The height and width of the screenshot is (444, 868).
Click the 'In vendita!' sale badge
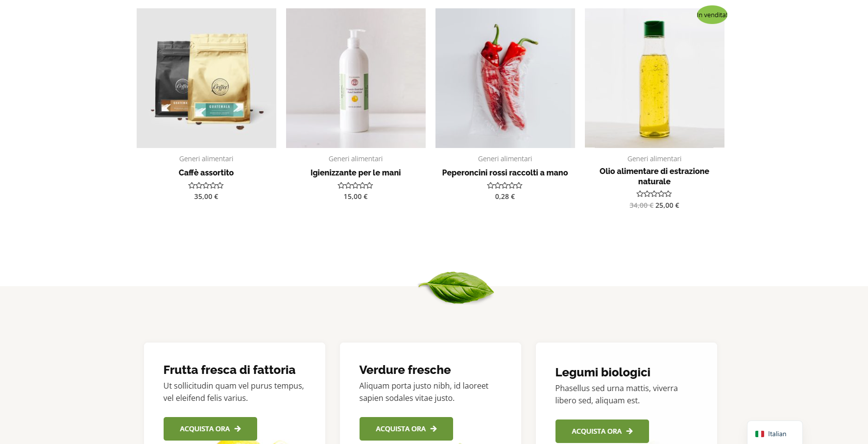coord(712,15)
